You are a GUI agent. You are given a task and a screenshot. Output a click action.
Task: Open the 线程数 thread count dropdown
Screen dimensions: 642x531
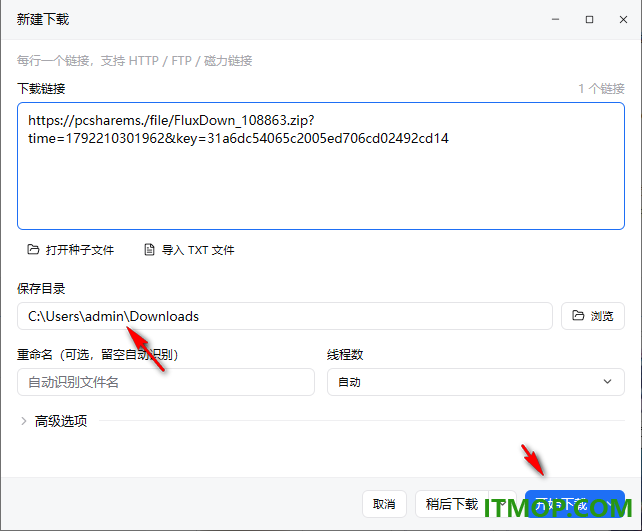[x=476, y=382]
